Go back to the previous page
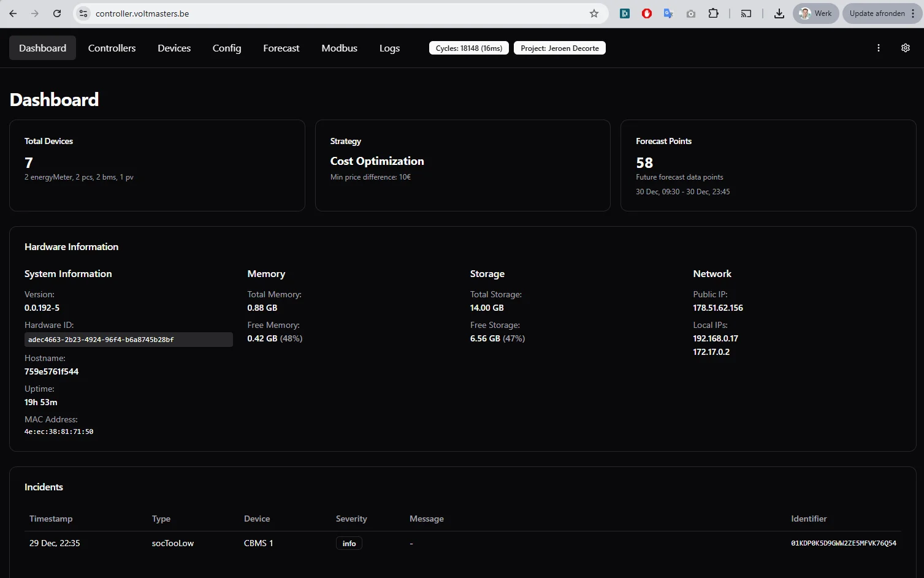 (13, 13)
